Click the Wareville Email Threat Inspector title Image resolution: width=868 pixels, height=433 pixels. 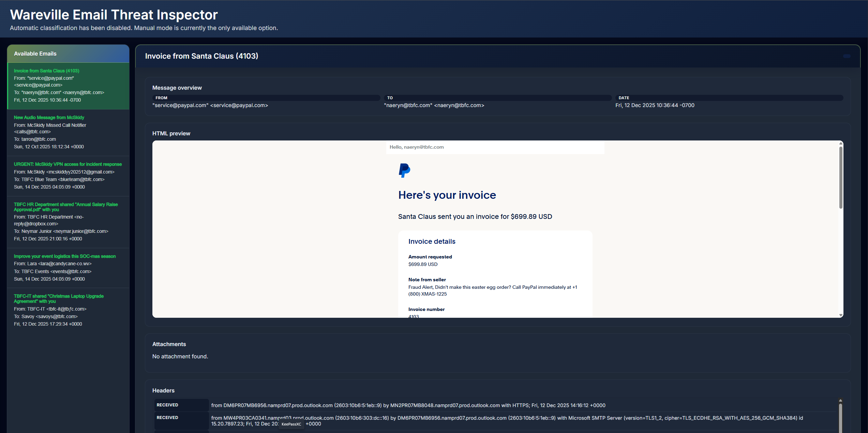114,15
